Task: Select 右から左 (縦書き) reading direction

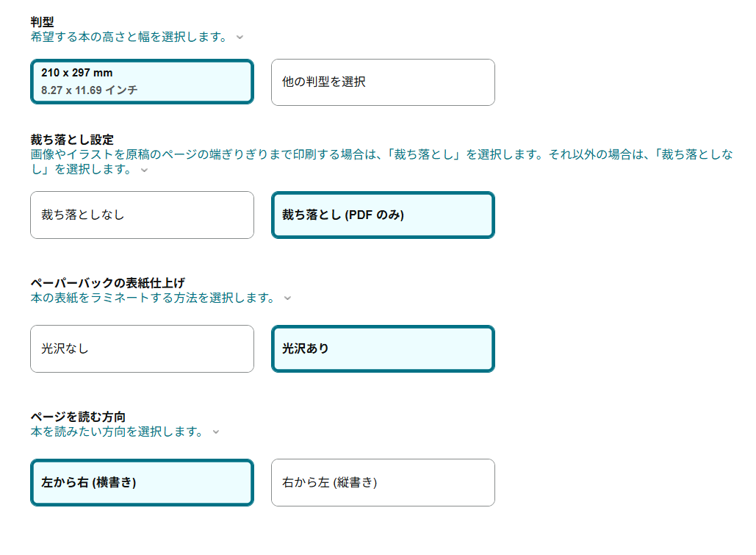Action: (x=383, y=483)
